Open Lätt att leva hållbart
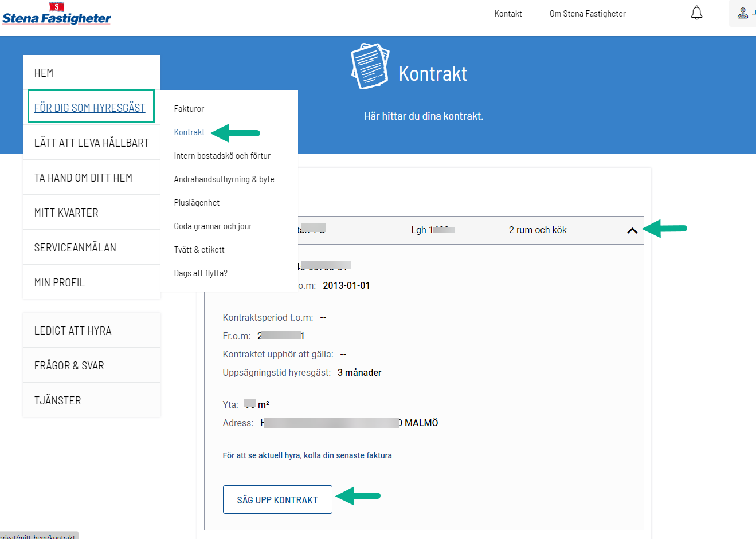Image resolution: width=756 pixels, height=539 pixels. point(92,143)
